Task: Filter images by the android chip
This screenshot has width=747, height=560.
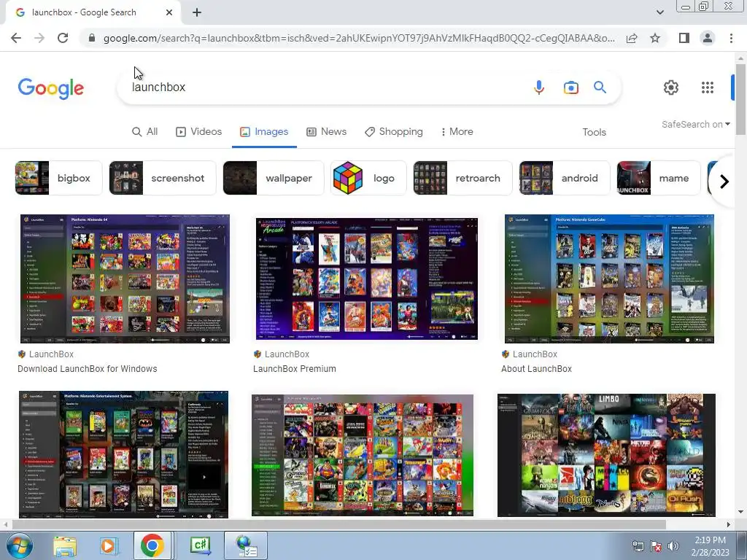Action: coord(565,178)
